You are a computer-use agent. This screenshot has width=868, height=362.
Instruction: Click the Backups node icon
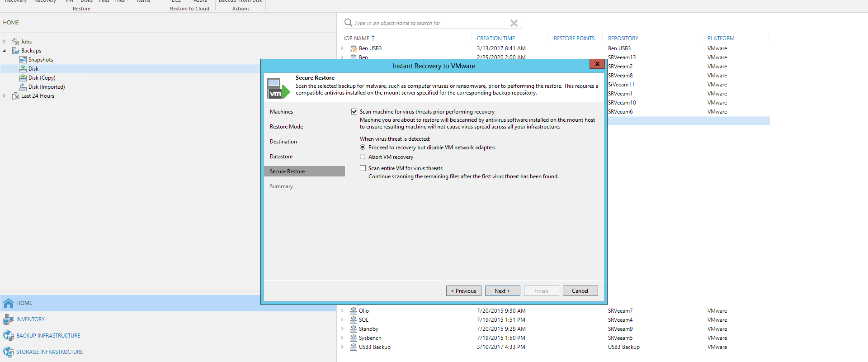tap(16, 51)
